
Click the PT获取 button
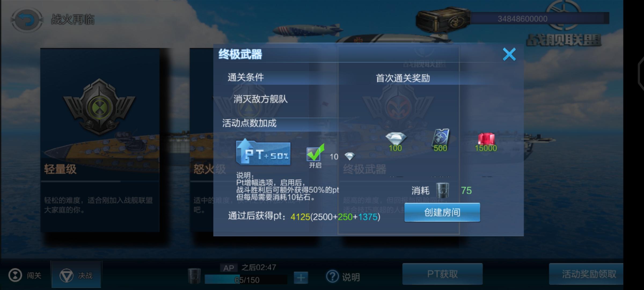pyautogui.click(x=442, y=274)
